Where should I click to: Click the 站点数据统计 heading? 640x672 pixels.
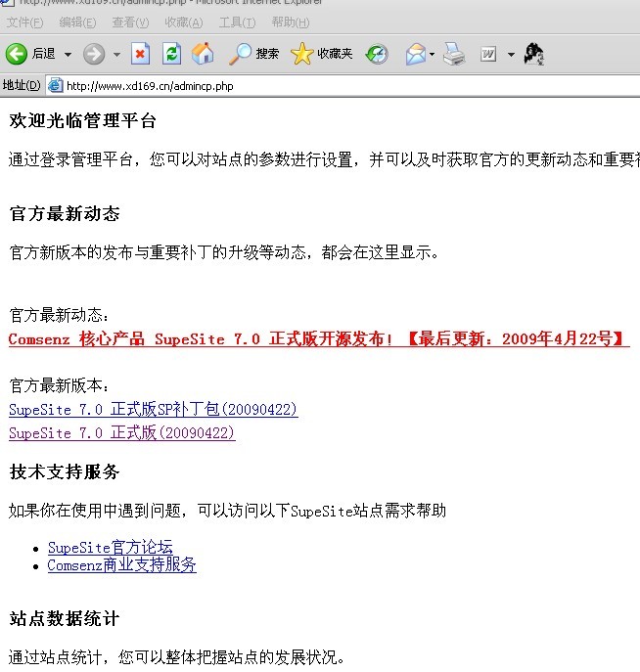tap(65, 619)
